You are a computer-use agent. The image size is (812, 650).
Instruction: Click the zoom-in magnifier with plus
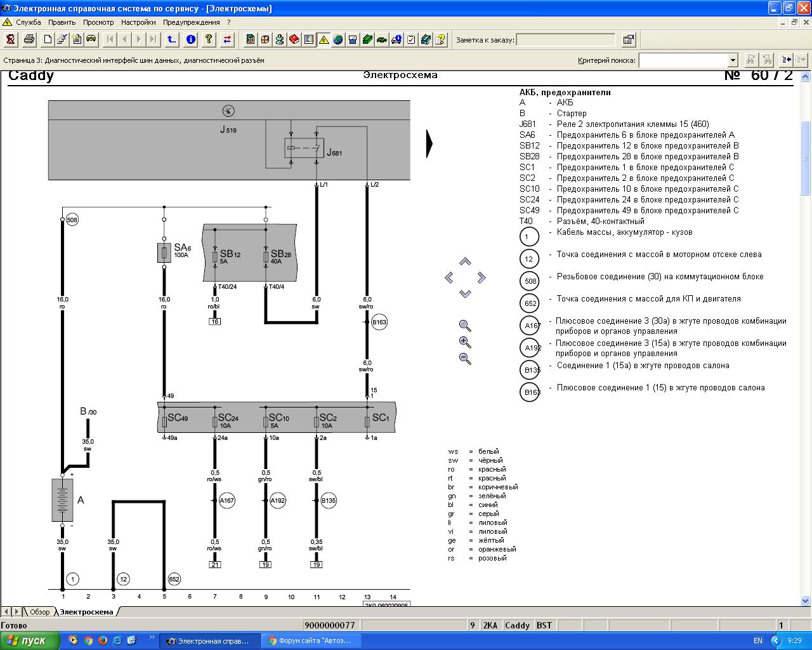pos(465,342)
